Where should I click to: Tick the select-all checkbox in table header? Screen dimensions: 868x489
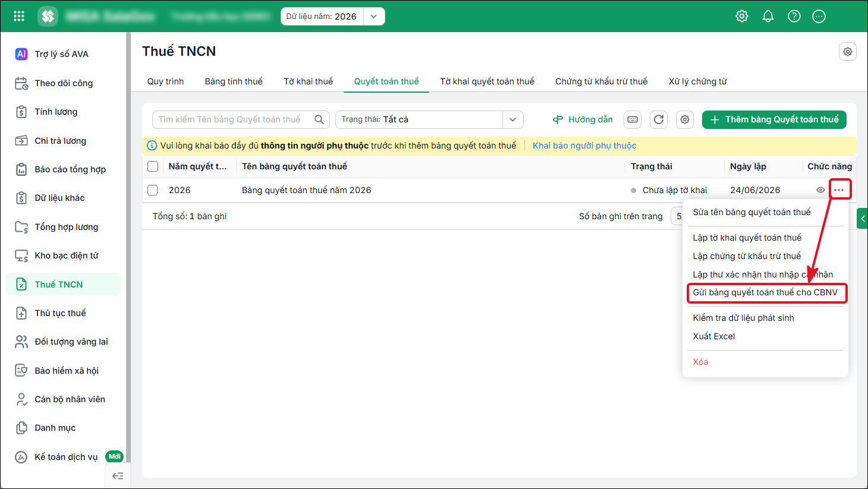pos(153,166)
